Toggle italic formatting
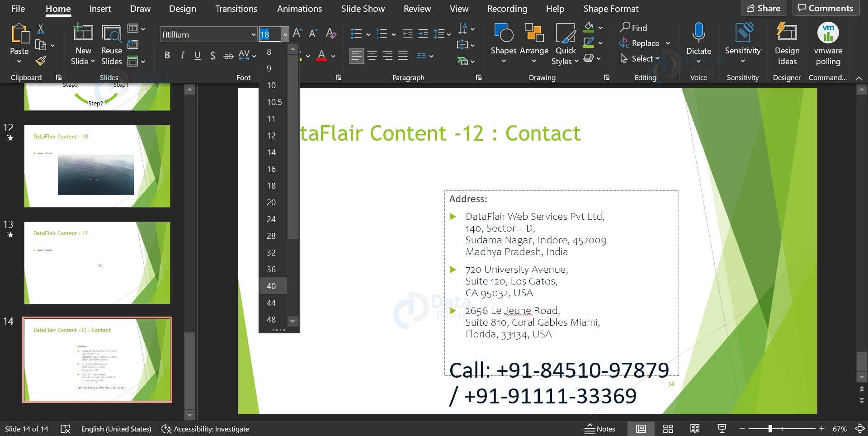Screen dimensions: 868x436 (182, 55)
